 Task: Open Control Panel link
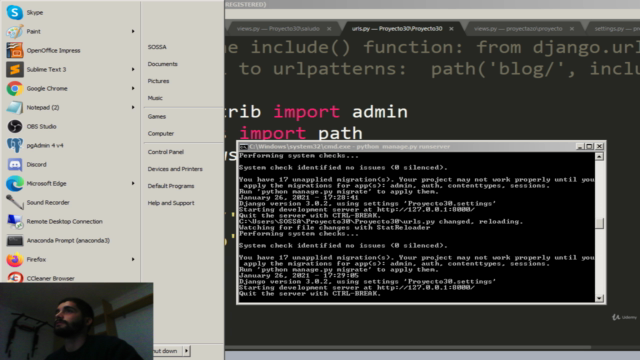(166, 152)
